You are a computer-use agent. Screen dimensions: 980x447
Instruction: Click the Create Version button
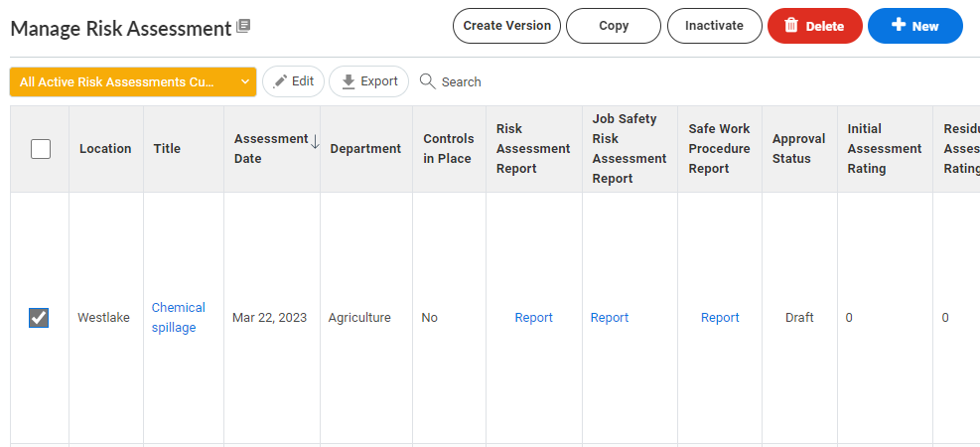point(506,26)
